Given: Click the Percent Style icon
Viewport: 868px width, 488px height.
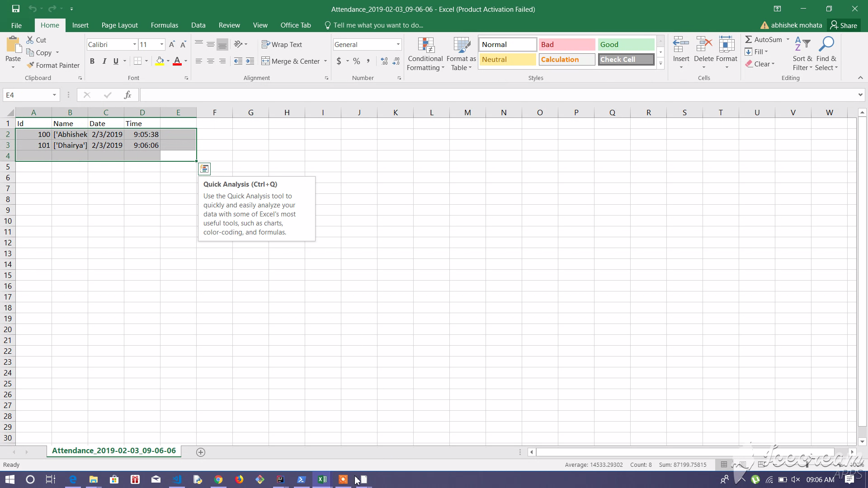Looking at the screenshot, I should [x=357, y=61].
